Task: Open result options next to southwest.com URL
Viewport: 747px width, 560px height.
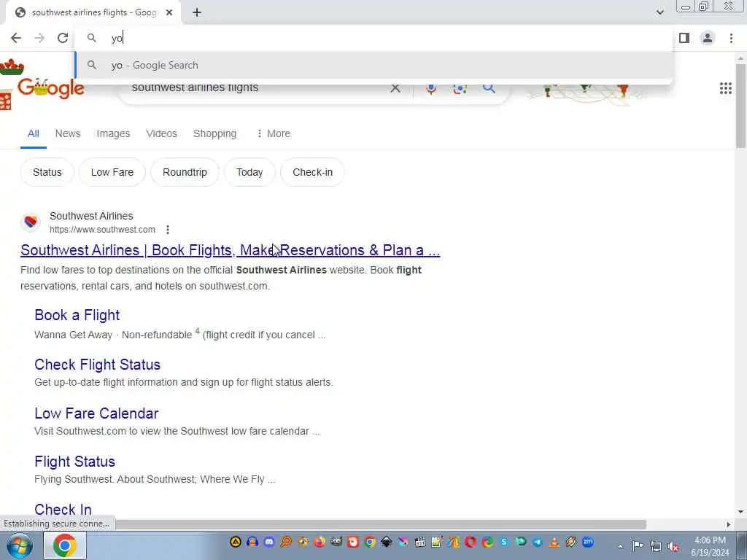Action: (x=168, y=230)
